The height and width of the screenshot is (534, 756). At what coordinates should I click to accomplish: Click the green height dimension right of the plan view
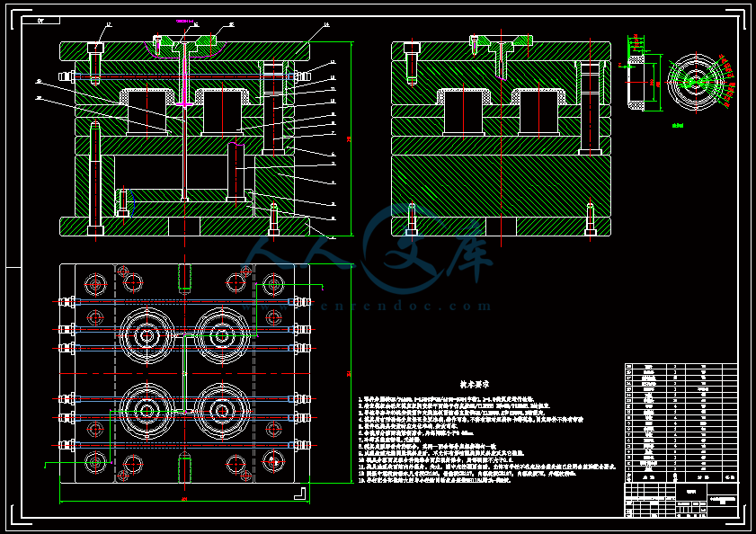tap(350, 373)
